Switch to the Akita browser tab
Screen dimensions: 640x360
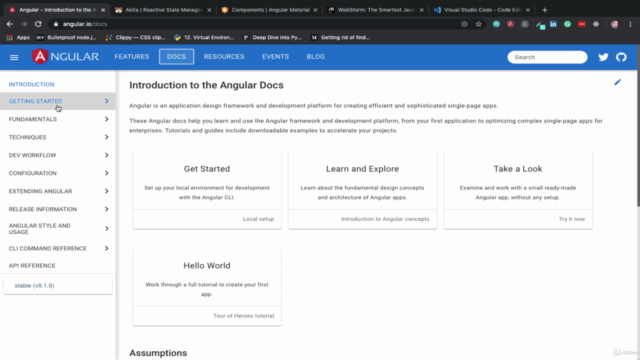tap(162, 10)
